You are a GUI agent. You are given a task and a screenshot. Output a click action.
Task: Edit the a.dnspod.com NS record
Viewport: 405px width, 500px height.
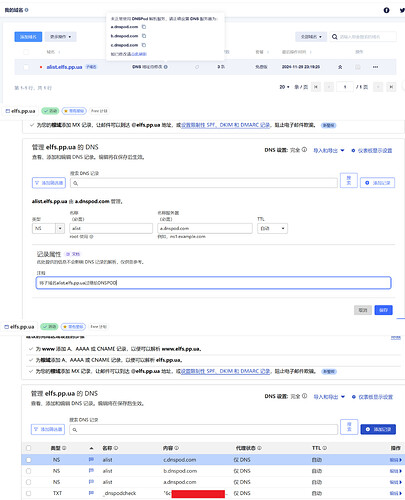395,482
